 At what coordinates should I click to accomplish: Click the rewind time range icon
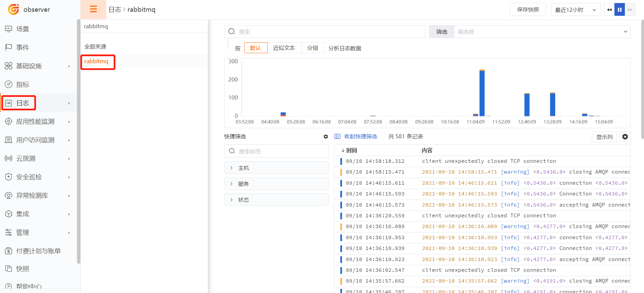pos(609,10)
